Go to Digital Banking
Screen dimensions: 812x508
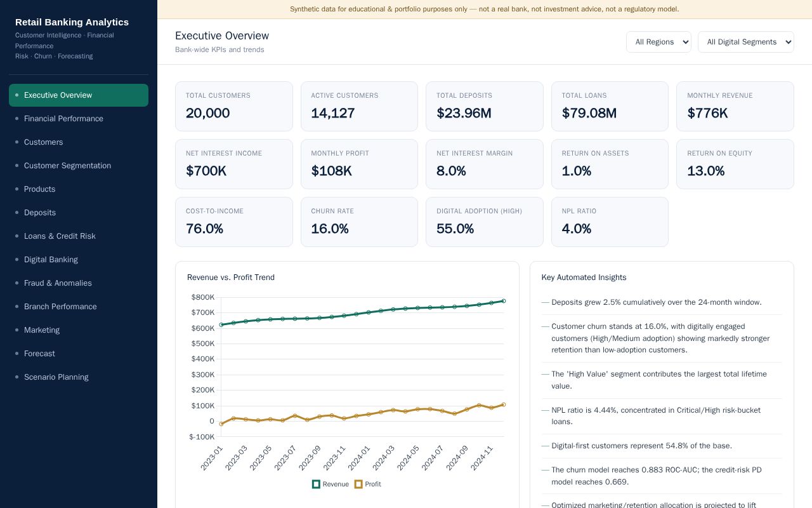coord(79,260)
